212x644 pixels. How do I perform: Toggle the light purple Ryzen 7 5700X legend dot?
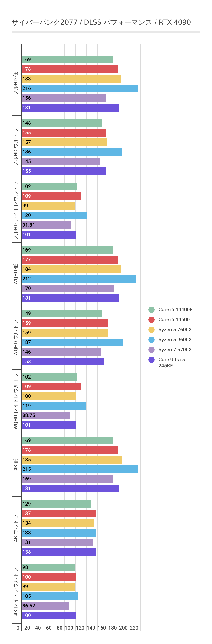click(x=151, y=350)
